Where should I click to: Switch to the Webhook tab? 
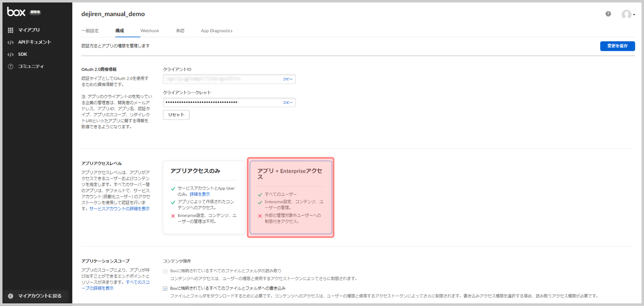click(149, 31)
